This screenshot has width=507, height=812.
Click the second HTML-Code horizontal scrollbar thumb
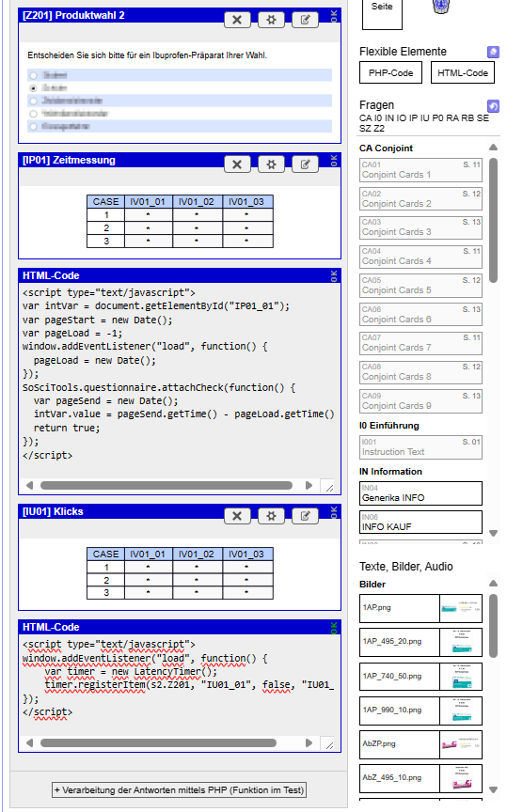coord(158,743)
